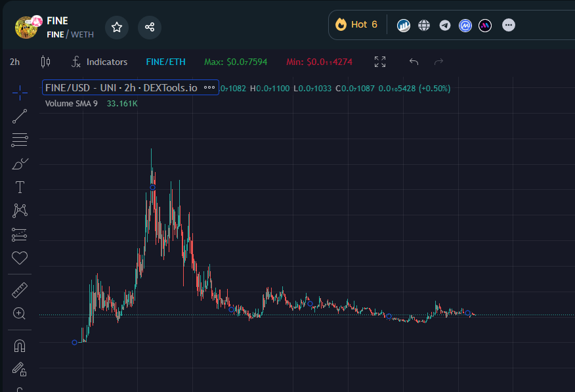Click the leftmost trade marker at chart start

tap(74, 343)
